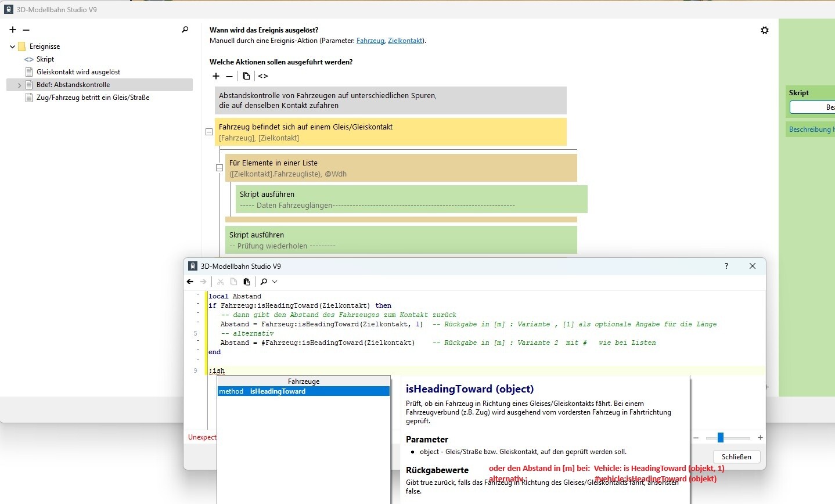Choose the isHeadingToward method autocomplete entry
The height and width of the screenshot is (504, 835).
[303, 391]
